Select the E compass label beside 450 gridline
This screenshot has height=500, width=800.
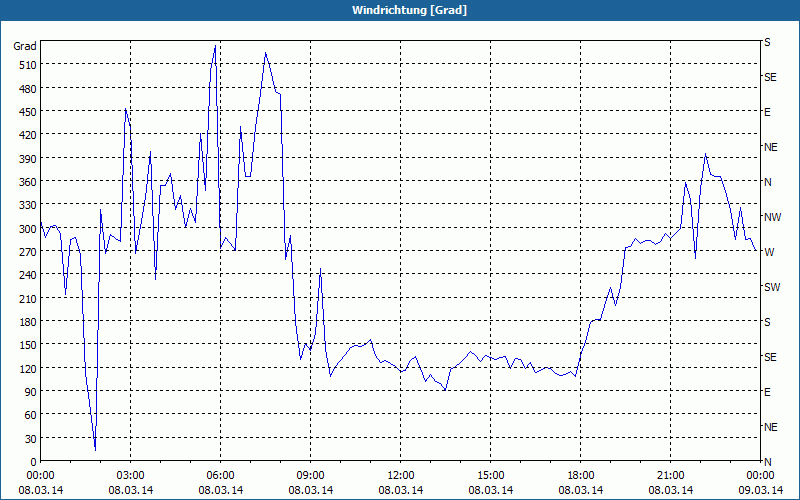(x=767, y=112)
